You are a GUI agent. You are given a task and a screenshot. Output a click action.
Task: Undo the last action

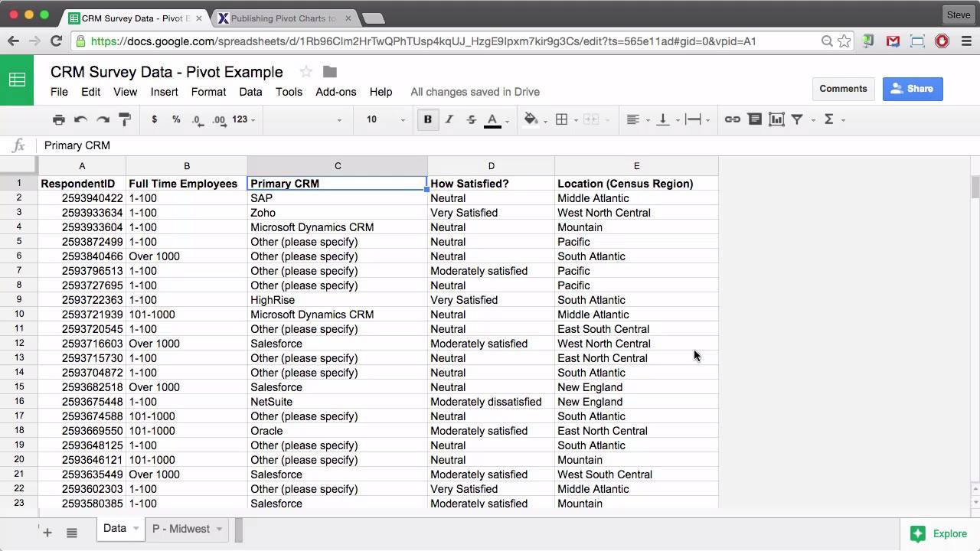click(x=80, y=119)
